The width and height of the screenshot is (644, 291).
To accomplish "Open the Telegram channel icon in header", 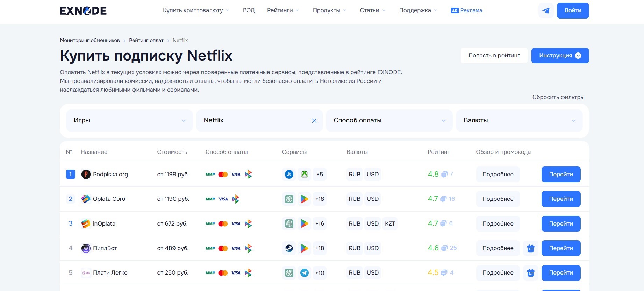I will 546,10.
